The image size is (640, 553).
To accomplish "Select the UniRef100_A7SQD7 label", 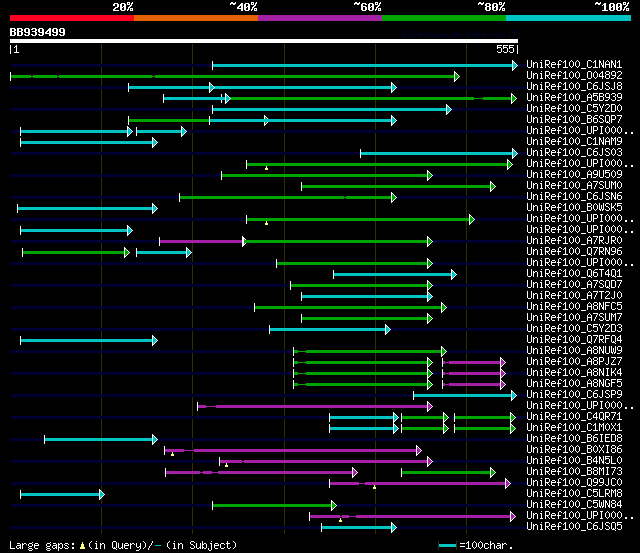I will point(574,285).
